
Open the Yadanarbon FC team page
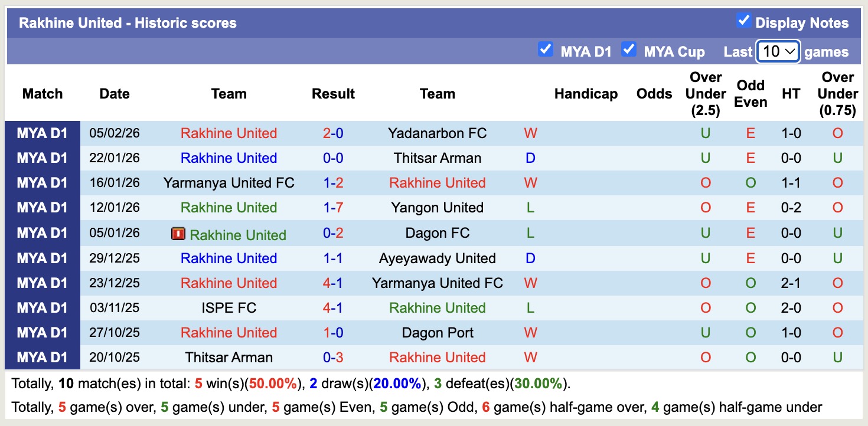(437, 133)
